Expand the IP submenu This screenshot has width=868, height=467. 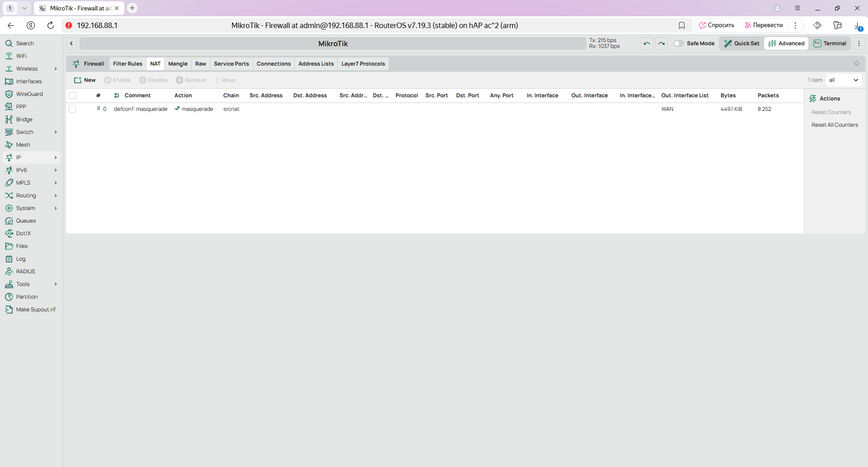56,157
